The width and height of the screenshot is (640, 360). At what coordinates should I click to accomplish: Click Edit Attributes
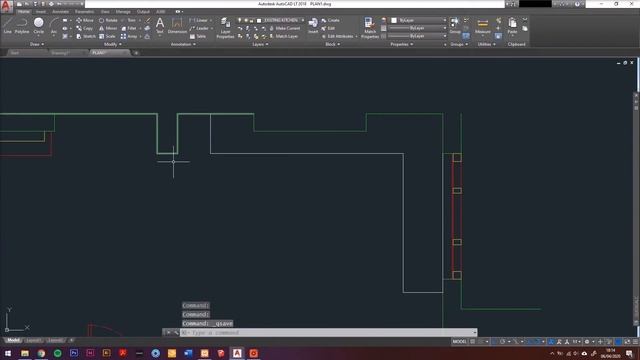[338, 36]
